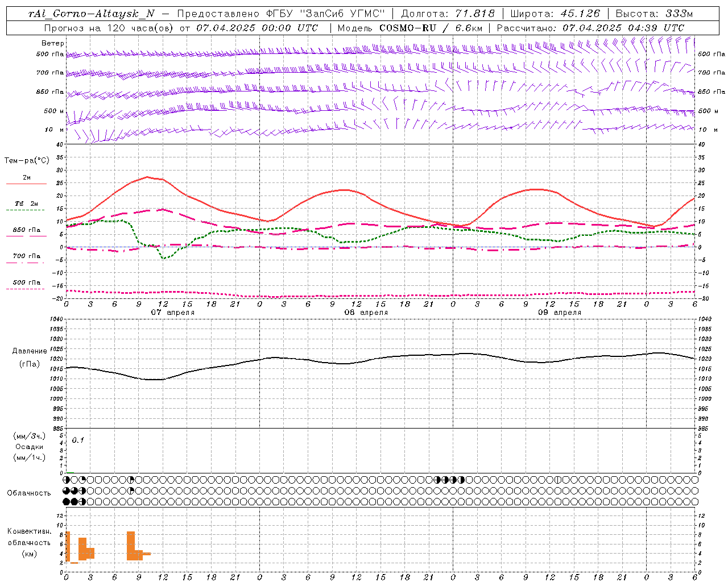Click the Облачность row label

[x=29, y=493]
